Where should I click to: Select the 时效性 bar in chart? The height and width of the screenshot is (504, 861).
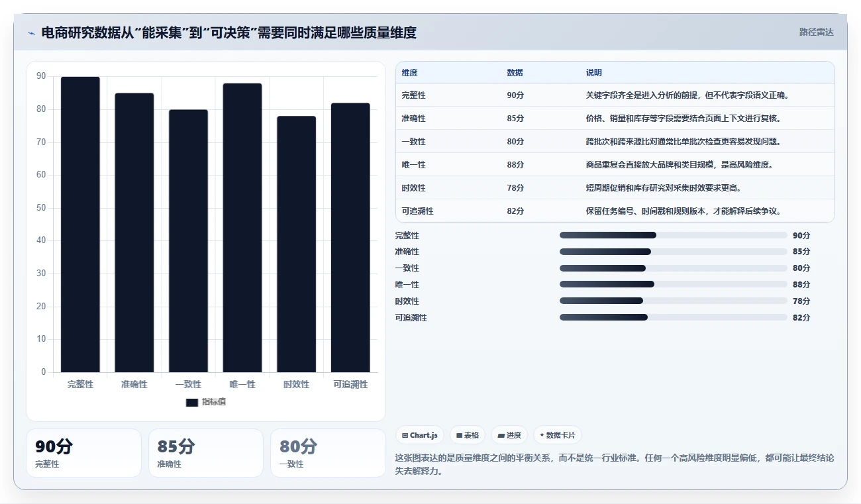pos(296,244)
